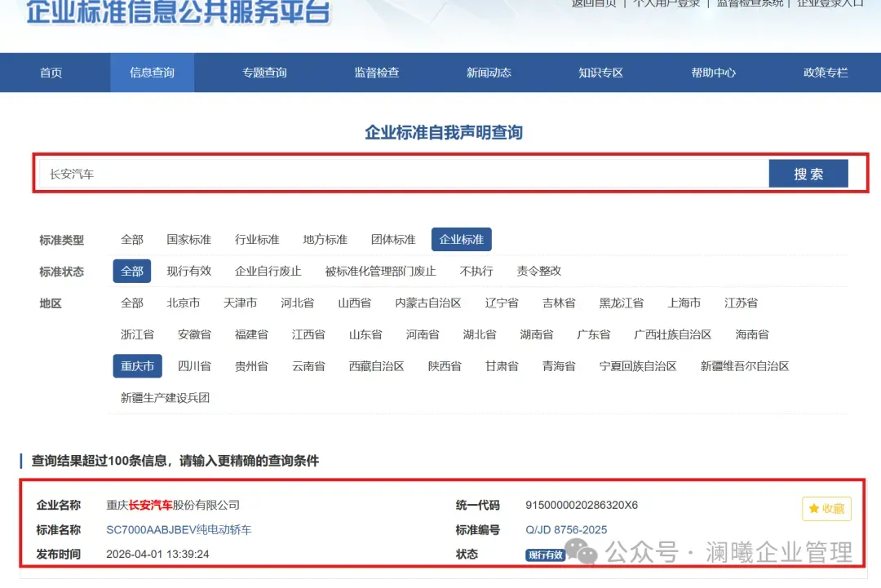Select the 企业标准 type filter
Image resolution: width=881 pixels, height=588 pixels.
click(x=461, y=239)
